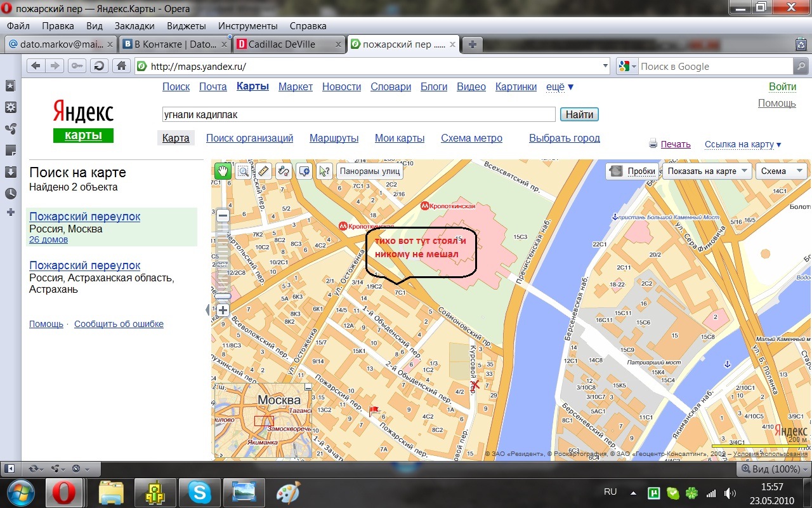The image size is (812, 508).
Task: Expand the ещё more services menu
Action: click(560, 87)
